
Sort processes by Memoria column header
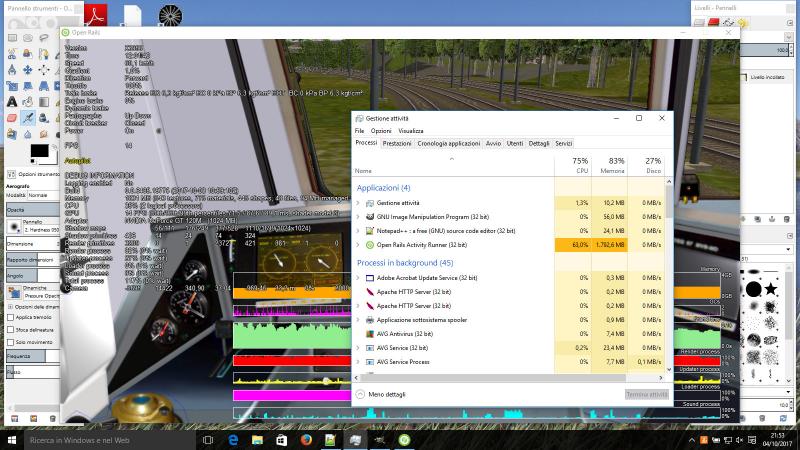609,165
